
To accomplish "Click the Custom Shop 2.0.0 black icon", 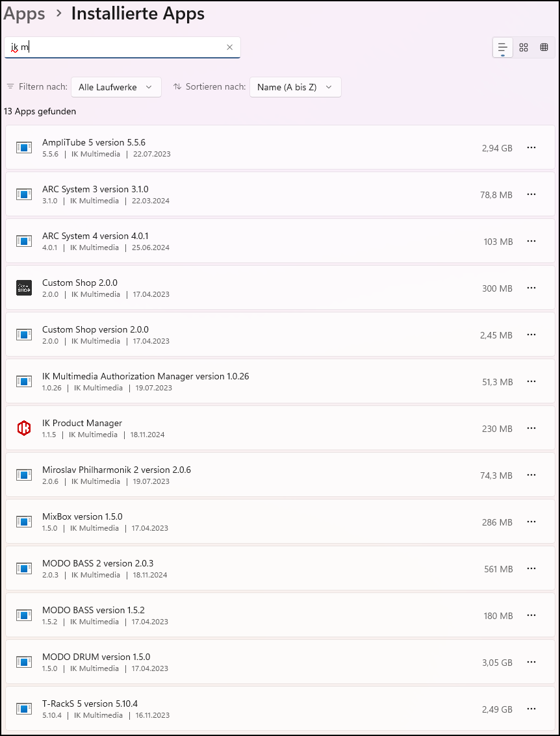I will pyautogui.click(x=24, y=288).
